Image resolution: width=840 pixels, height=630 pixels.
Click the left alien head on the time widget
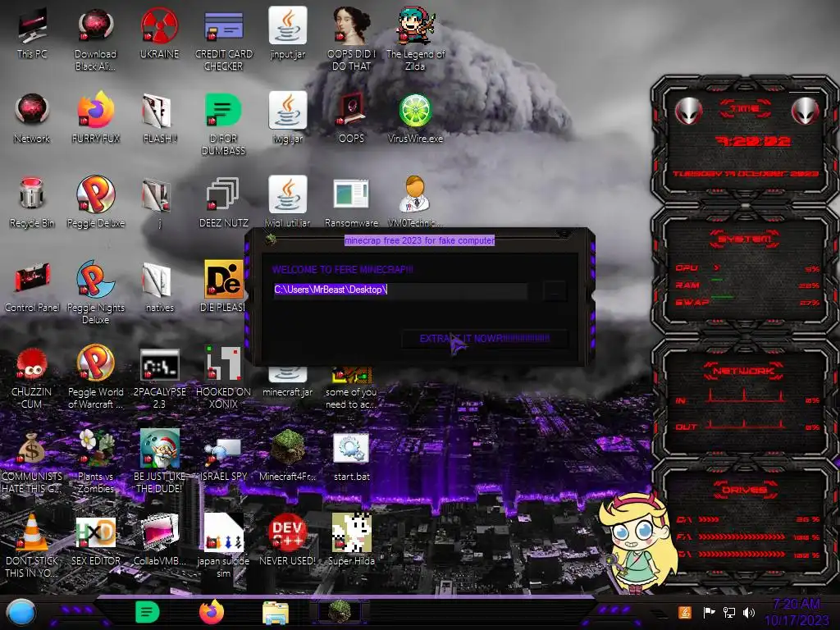click(x=688, y=111)
